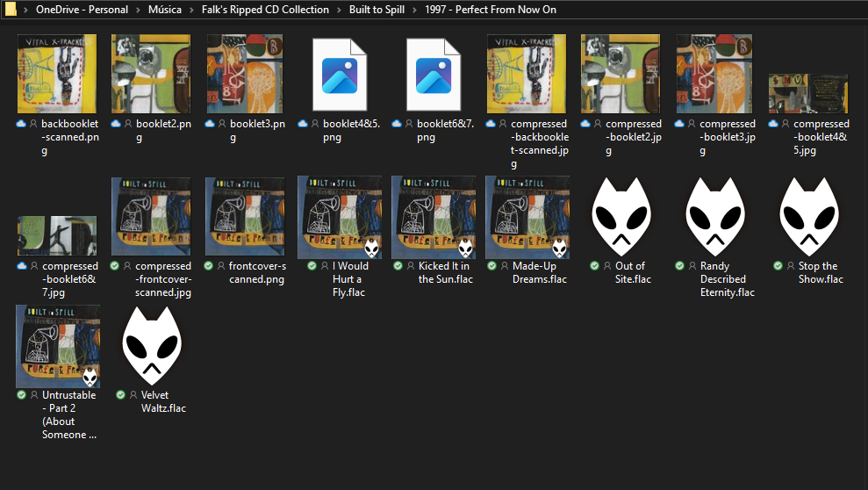Expand chevron after Falk's Ripped CD Collection

[340, 10]
